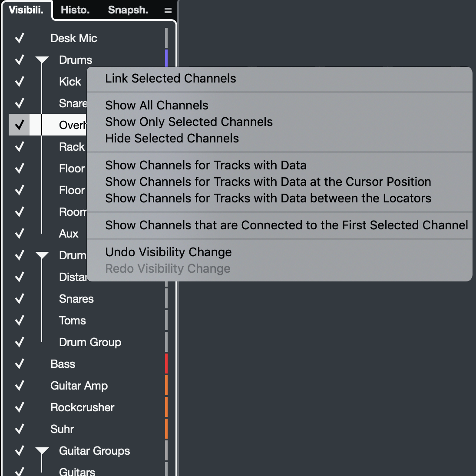Toggle the Suhr visibility checkmark
The height and width of the screenshot is (476, 476).
tap(19, 429)
